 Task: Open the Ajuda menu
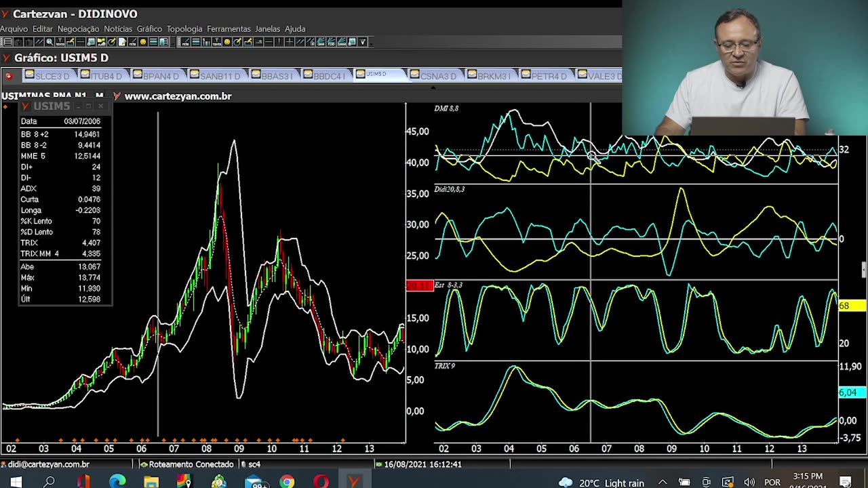295,29
